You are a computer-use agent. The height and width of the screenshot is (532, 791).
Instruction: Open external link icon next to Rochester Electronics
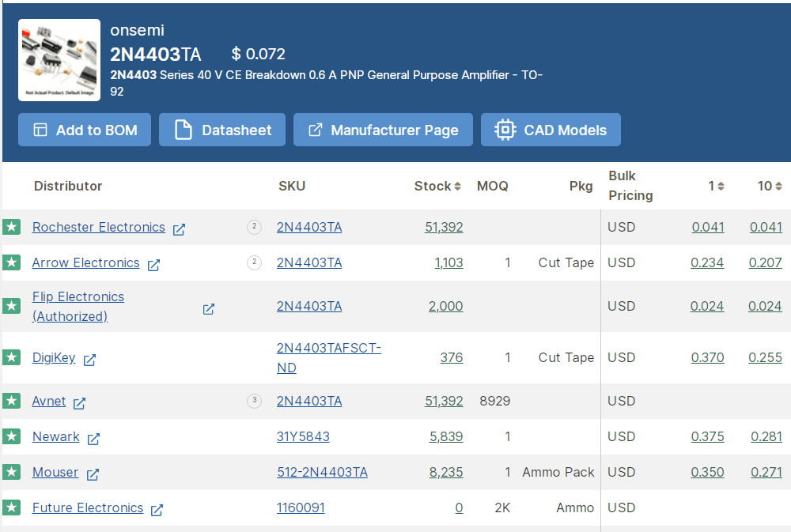[179, 229]
